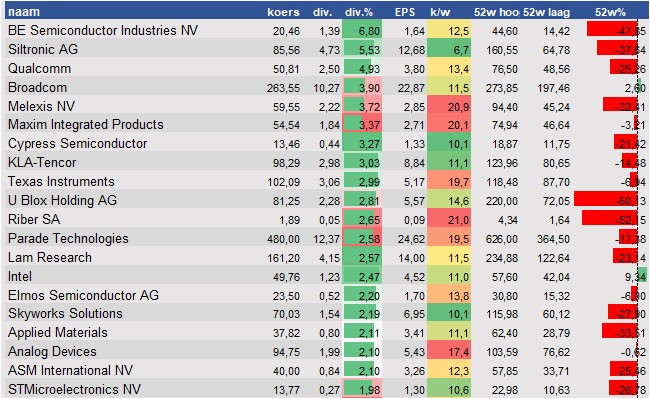Select ASM International NV company name
650x399 pixels.
pos(70,370)
